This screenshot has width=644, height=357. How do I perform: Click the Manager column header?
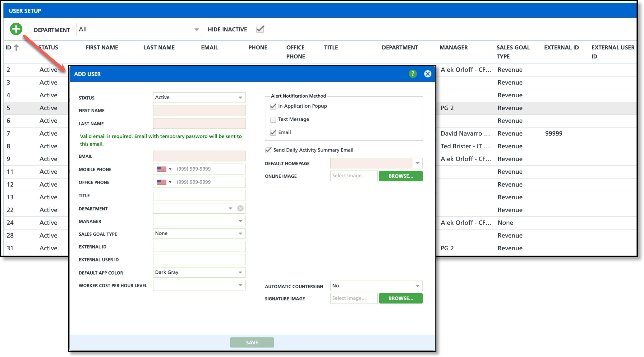click(453, 48)
